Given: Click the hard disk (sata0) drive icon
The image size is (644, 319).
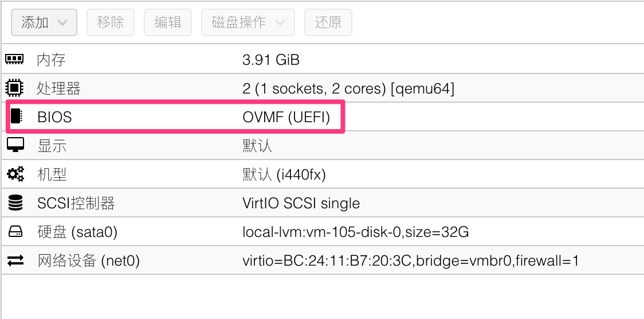Looking at the screenshot, I should [x=15, y=232].
